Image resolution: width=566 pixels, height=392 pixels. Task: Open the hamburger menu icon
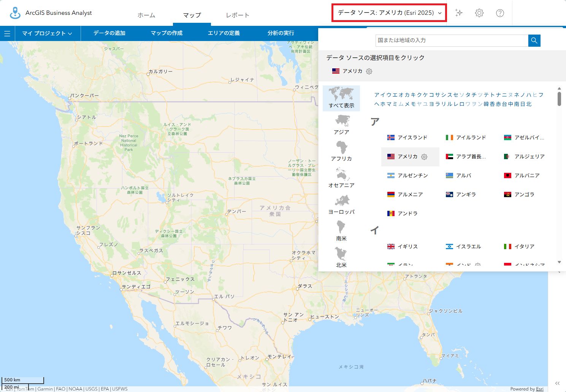pyautogui.click(x=7, y=33)
